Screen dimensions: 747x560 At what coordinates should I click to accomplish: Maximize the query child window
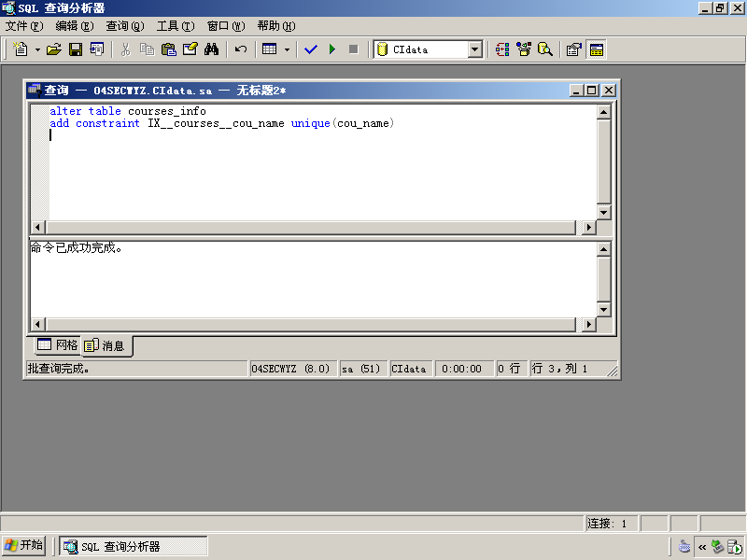(x=592, y=90)
